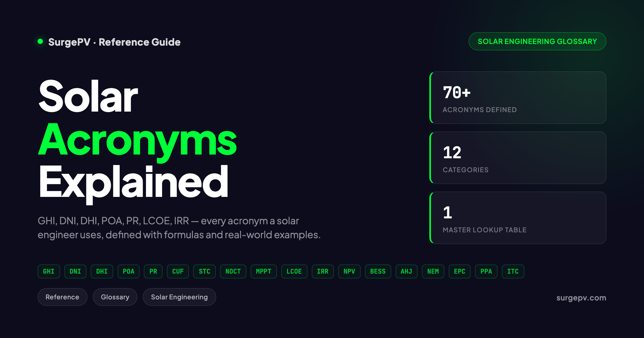Viewport: 644px width, 338px height.
Task: Select the AHJ acronym chip
Action: point(407,271)
